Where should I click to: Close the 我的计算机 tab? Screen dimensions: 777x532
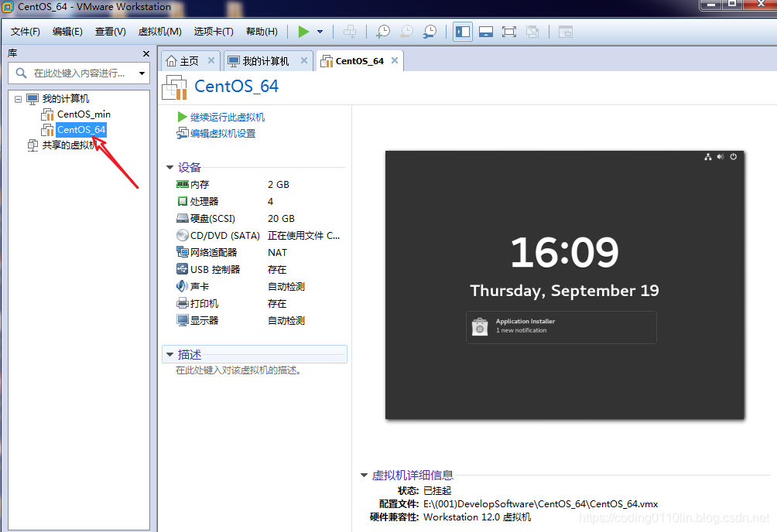pyautogui.click(x=304, y=60)
